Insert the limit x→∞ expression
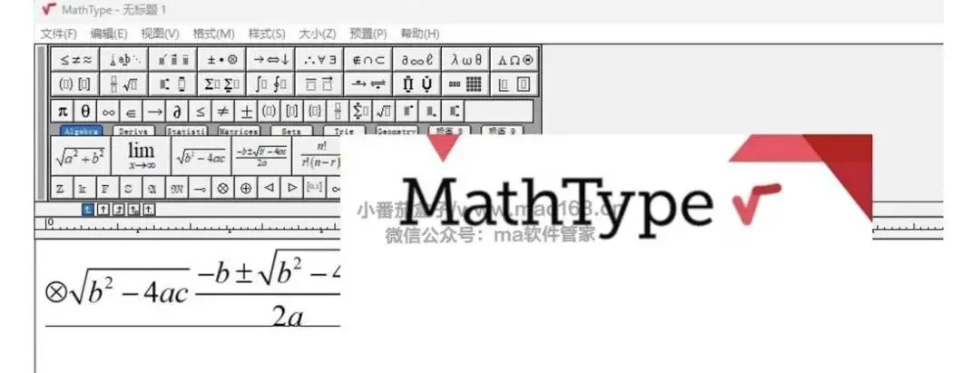 coord(142,155)
